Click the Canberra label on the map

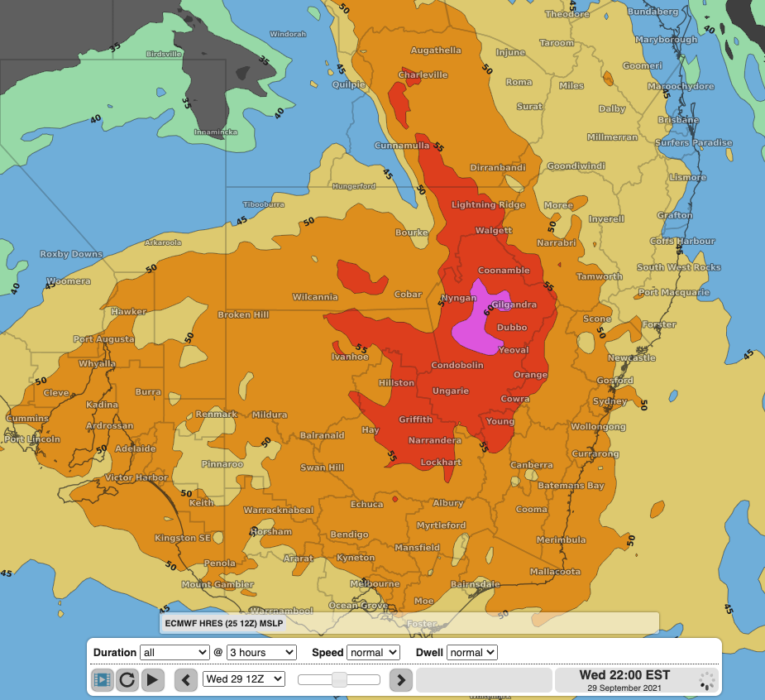(x=531, y=465)
